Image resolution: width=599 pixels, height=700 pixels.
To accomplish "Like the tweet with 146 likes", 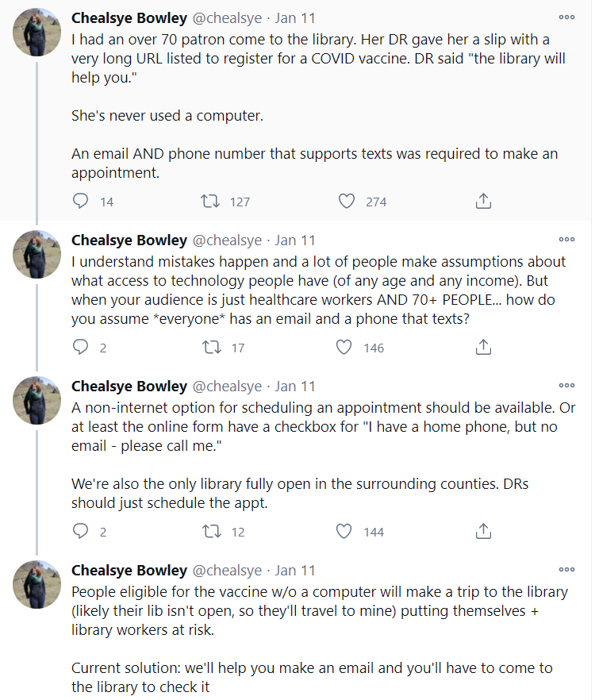I will [344, 348].
